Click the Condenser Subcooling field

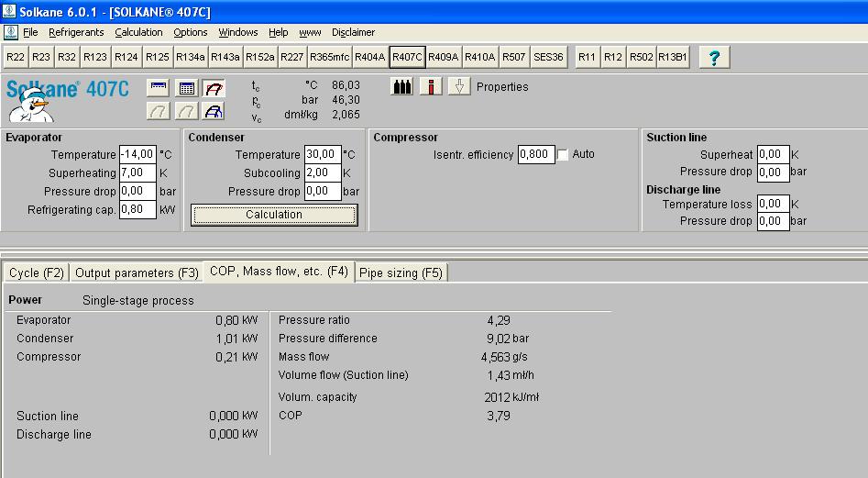(x=323, y=172)
